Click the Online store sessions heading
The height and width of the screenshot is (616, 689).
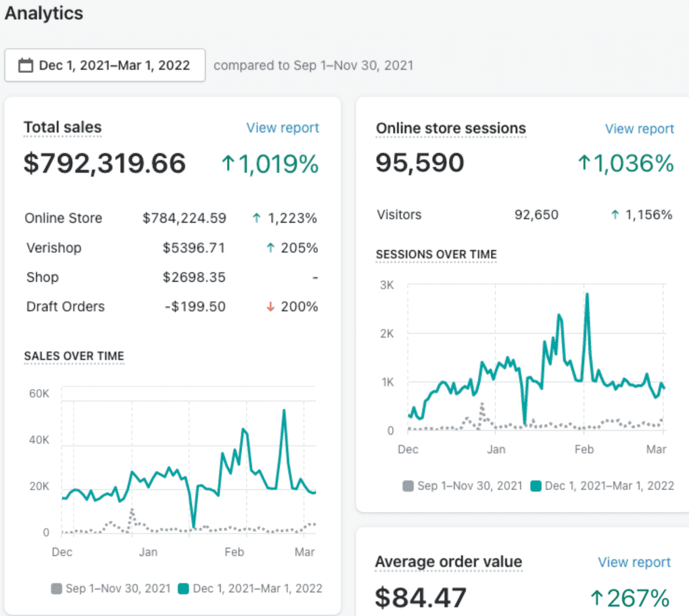[x=451, y=128]
